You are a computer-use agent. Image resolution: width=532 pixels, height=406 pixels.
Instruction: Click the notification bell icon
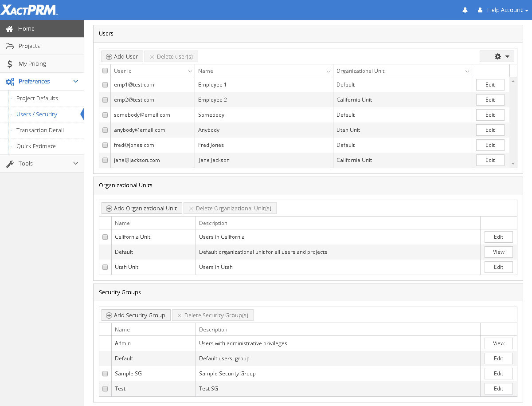tap(465, 10)
